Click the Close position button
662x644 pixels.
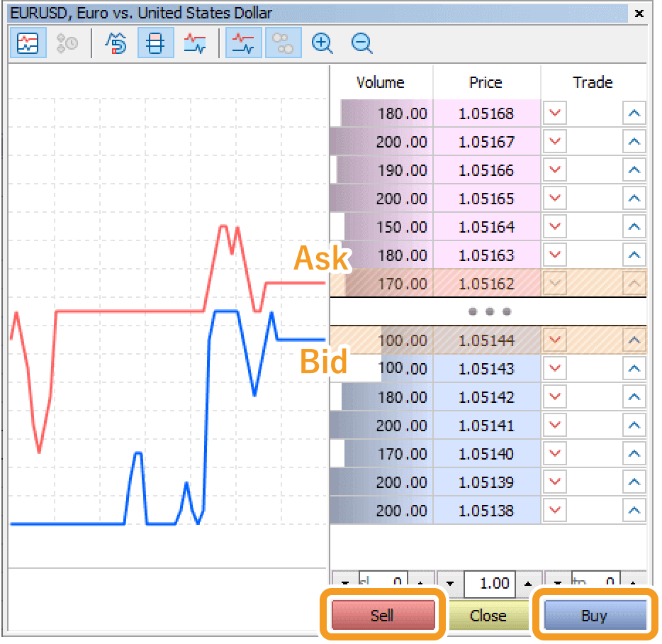coord(488,616)
